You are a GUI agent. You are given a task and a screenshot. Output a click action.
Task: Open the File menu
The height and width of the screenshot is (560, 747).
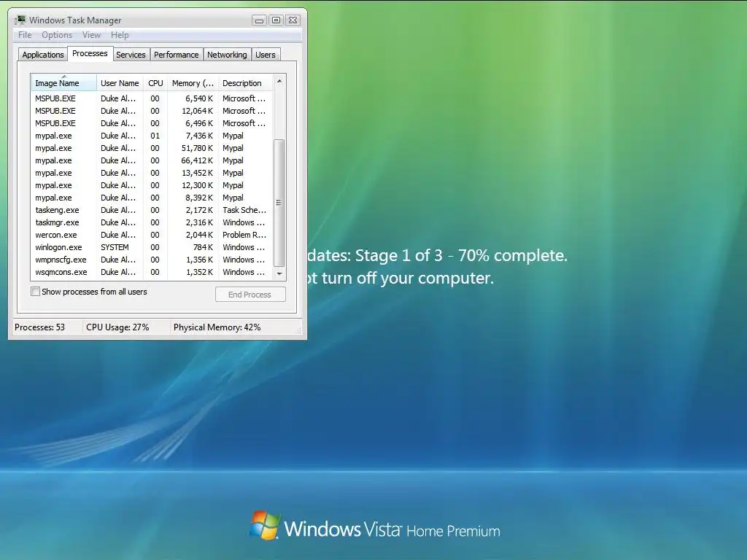(25, 35)
